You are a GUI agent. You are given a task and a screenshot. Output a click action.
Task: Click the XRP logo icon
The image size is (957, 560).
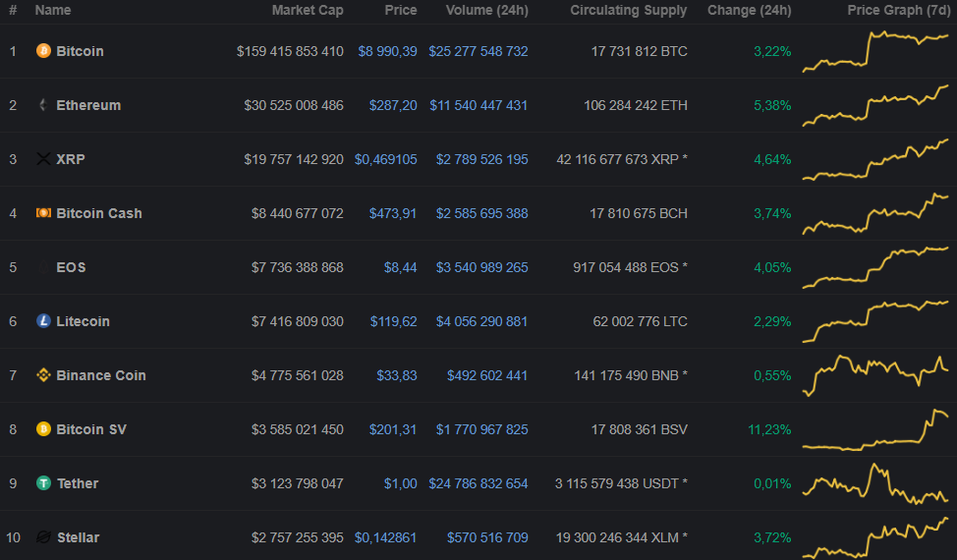43,159
